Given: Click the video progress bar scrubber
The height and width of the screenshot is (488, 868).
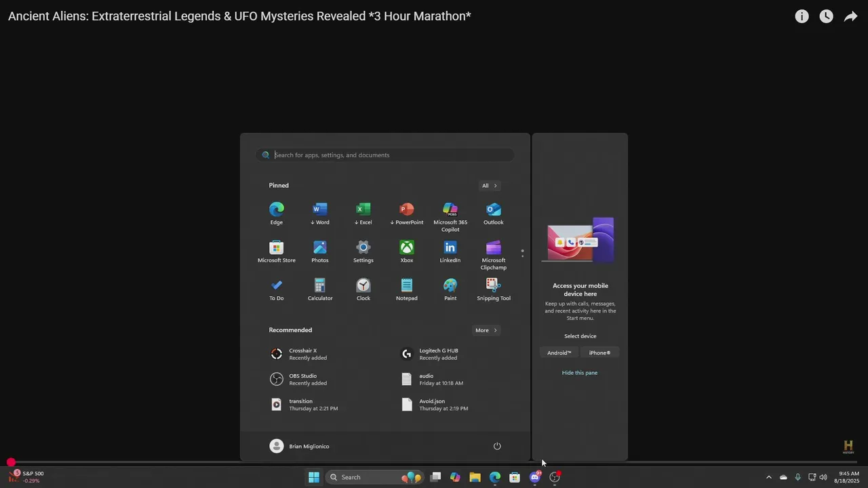Looking at the screenshot, I should [x=11, y=462].
